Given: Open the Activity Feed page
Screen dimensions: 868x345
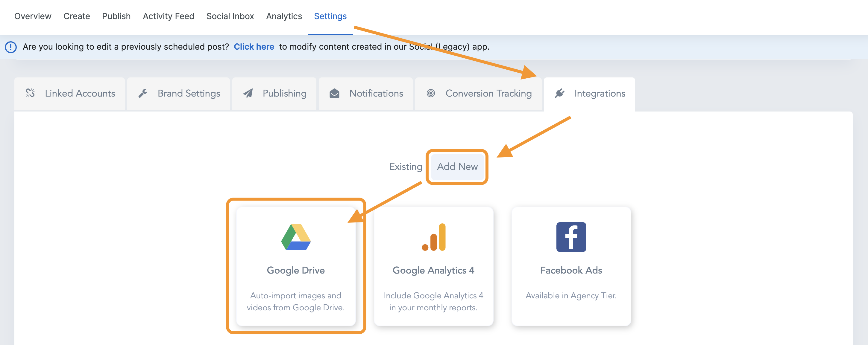Looking at the screenshot, I should click(169, 16).
